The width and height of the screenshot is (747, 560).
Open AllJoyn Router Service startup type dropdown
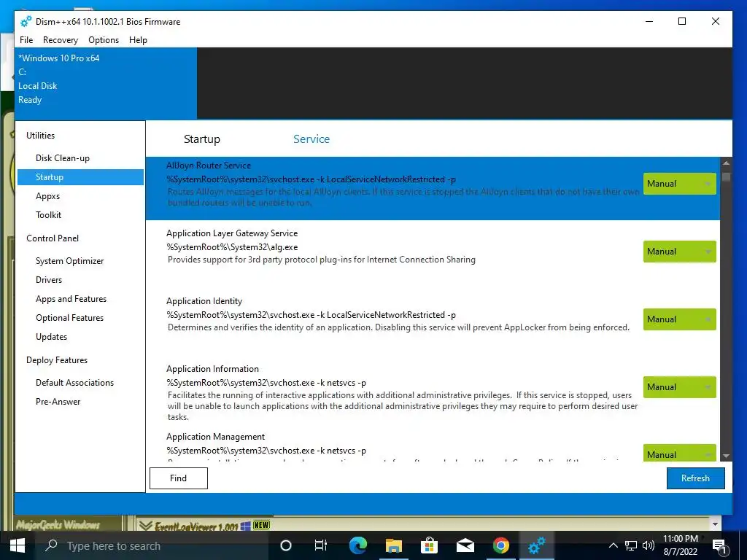679,184
